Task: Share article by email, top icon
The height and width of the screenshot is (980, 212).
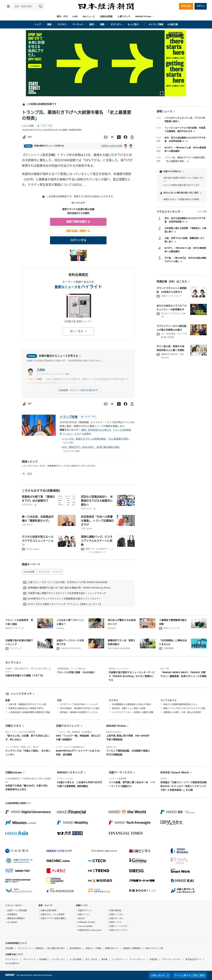Action: (x=106, y=137)
